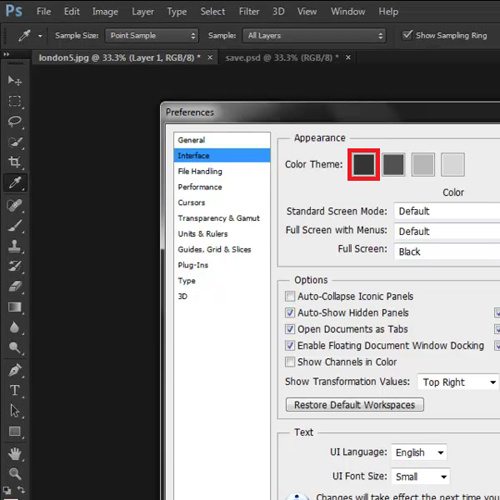Select the Rectangular Marquee tool

click(15, 101)
